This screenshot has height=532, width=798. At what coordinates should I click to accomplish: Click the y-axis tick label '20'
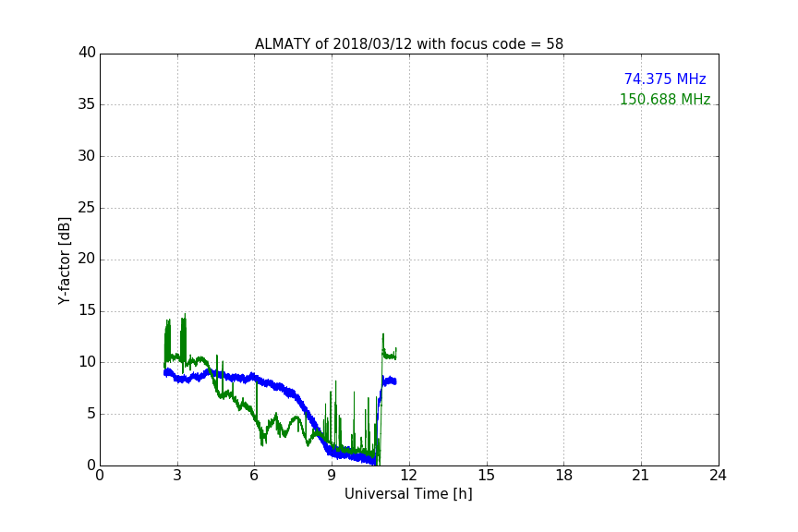click(x=87, y=259)
